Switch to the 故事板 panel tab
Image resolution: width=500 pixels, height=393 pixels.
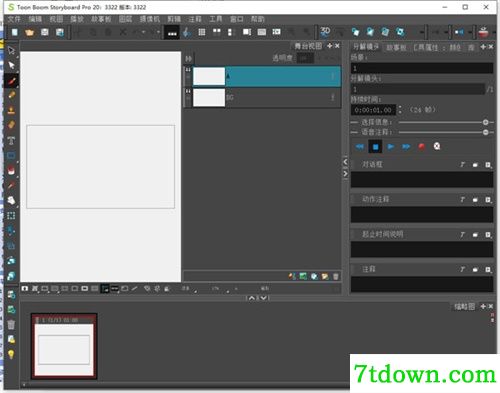tap(396, 47)
